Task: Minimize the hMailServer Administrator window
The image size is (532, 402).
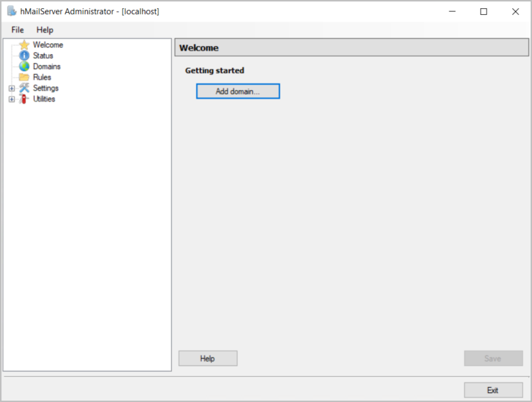Action: 452,12
